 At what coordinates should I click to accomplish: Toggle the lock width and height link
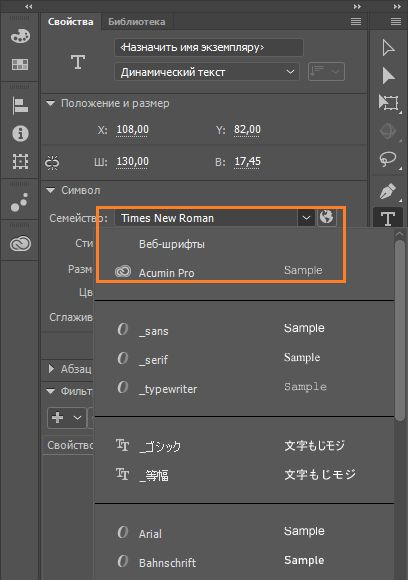[x=52, y=162]
